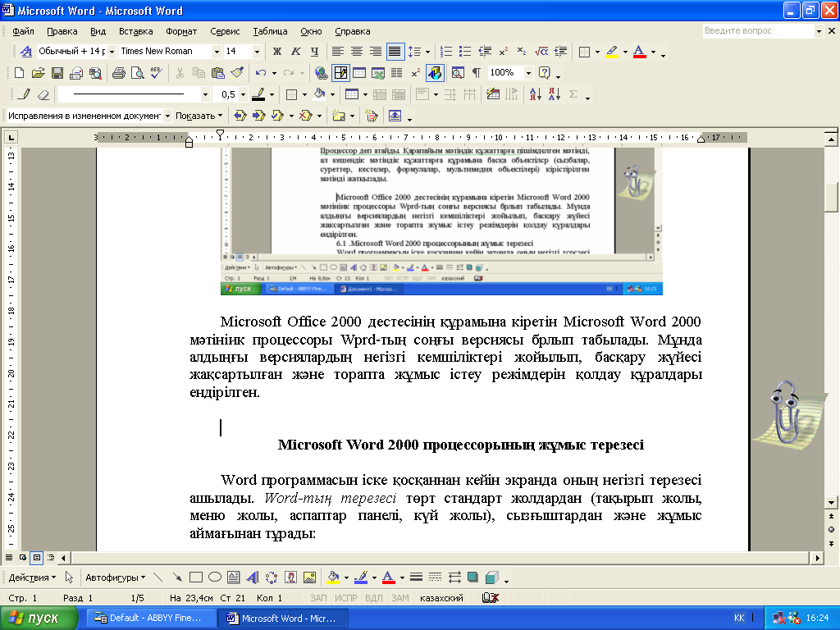Select the draw table pencil
The height and width of the screenshot is (630, 840).
point(24,95)
